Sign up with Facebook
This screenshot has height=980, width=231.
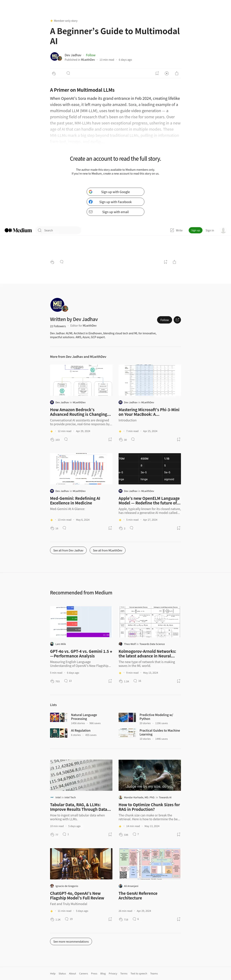[x=115, y=202]
